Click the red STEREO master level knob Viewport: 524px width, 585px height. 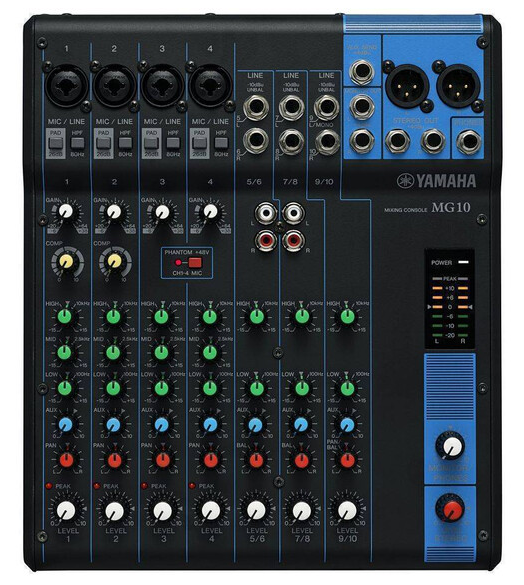point(451,508)
